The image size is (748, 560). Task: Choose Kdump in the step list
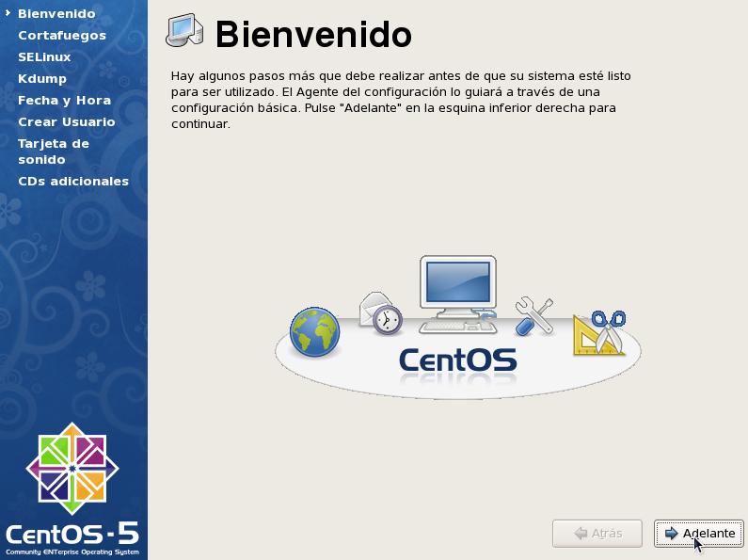(42, 79)
